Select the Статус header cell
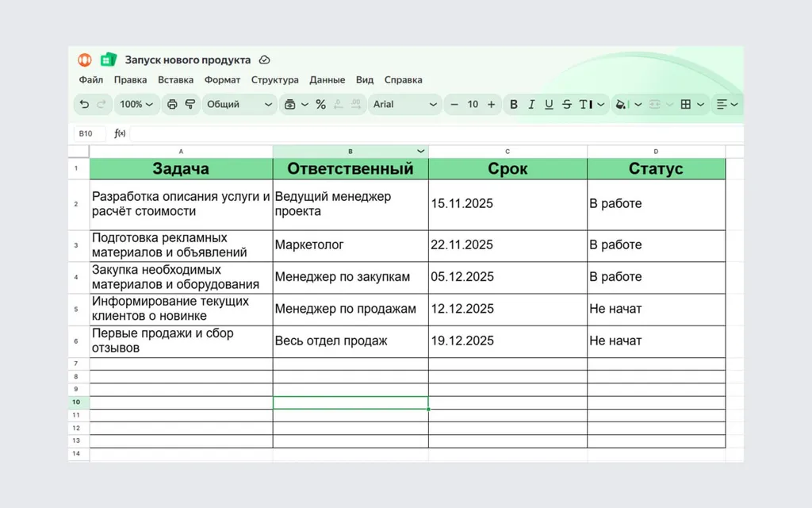 656,168
